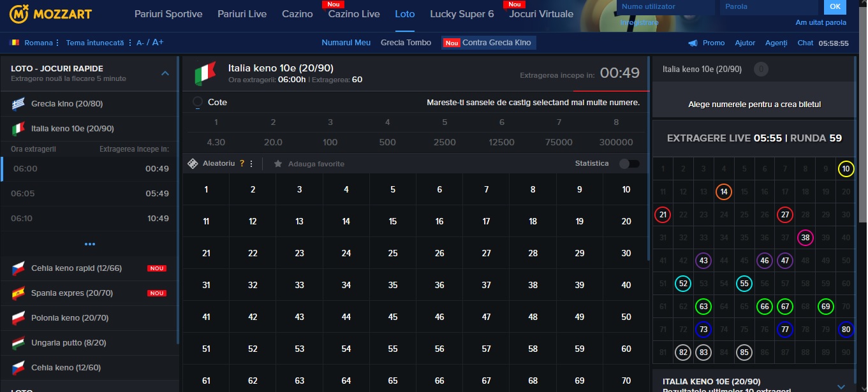Toggle the Statistica switch
This screenshot has width=868, height=392.
[629, 164]
